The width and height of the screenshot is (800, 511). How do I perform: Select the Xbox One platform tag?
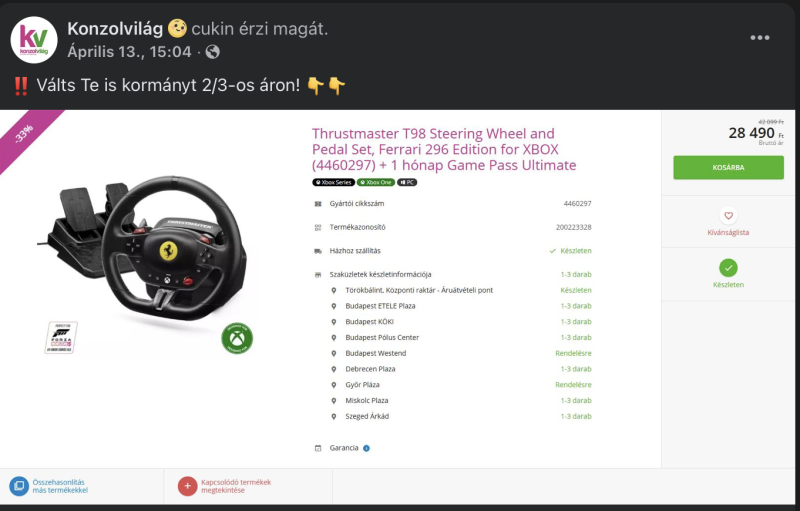click(x=376, y=182)
